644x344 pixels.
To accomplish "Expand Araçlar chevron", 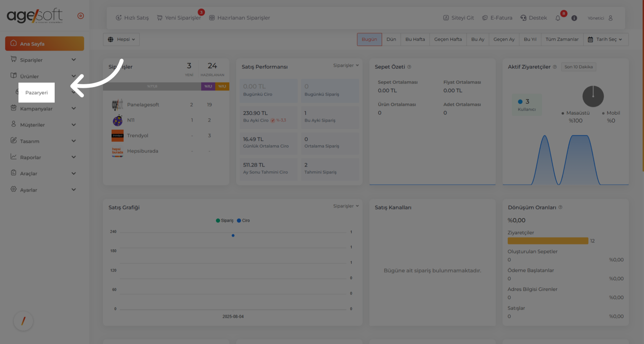I will pyautogui.click(x=73, y=173).
